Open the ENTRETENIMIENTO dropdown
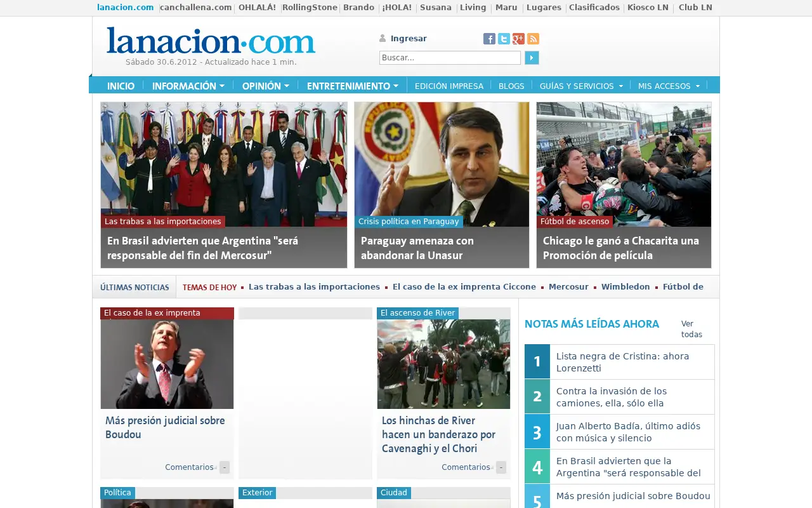The image size is (812, 508). click(x=353, y=86)
